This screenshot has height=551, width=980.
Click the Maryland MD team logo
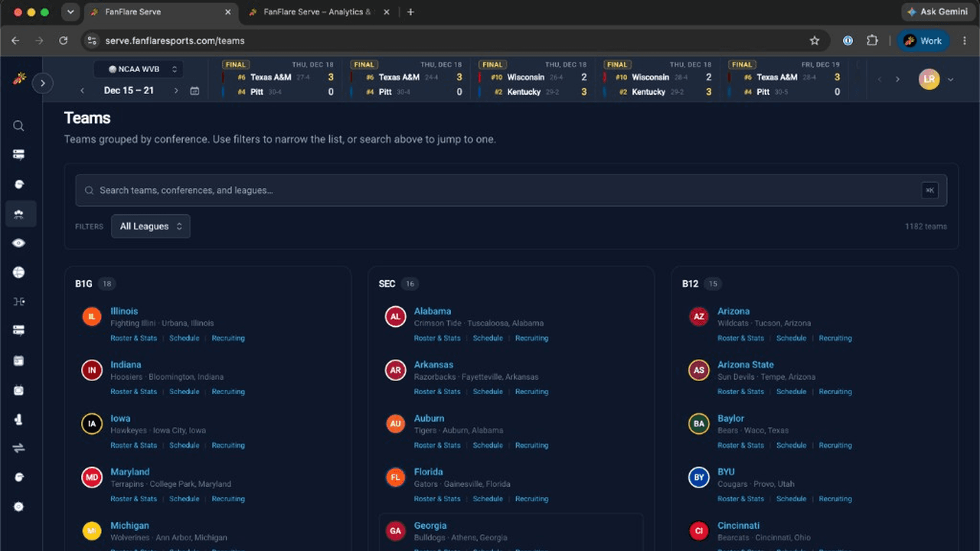point(92,478)
